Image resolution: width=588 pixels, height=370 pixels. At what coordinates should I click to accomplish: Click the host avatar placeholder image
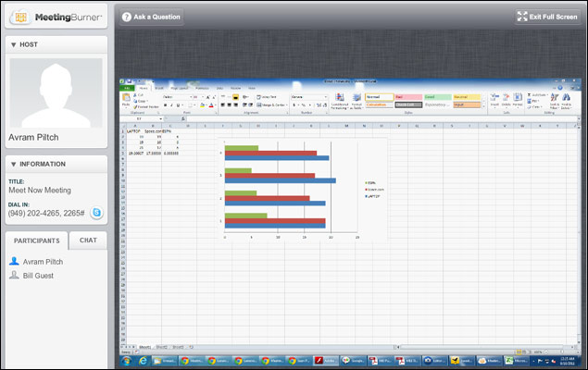[56, 92]
